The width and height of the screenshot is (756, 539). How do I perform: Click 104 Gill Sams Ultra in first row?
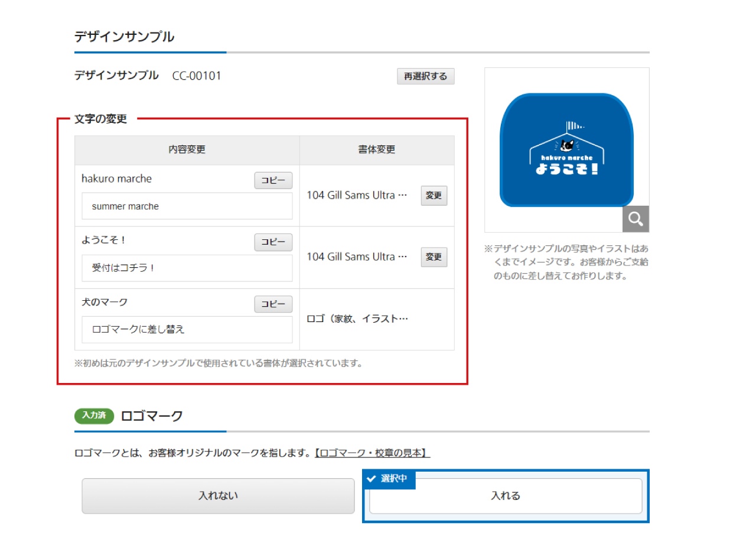[357, 196]
